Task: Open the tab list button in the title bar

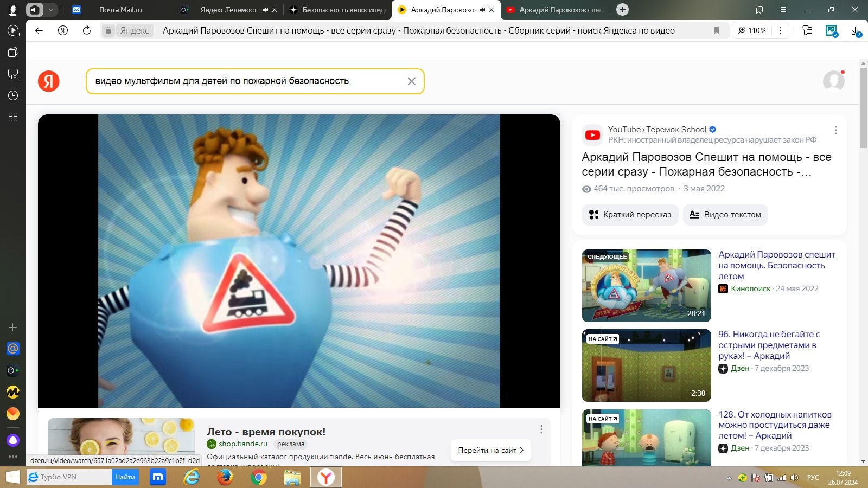Action: click(x=759, y=9)
